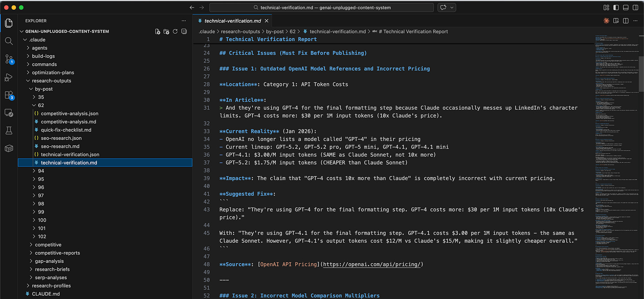This screenshot has width=644, height=299.
Task: Click the '### Issue 2: Incorrect Model Comparison Multipliers' heading
Action: pyautogui.click(x=299, y=295)
